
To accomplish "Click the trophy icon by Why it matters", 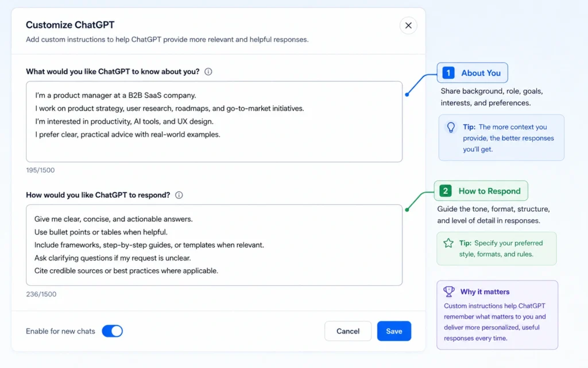I will click(x=449, y=292).
